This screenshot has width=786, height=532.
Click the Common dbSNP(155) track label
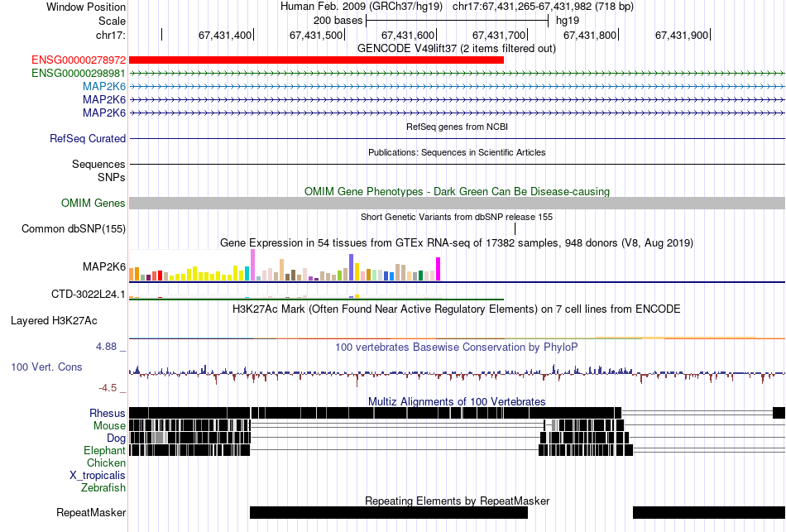pos(74,228)
